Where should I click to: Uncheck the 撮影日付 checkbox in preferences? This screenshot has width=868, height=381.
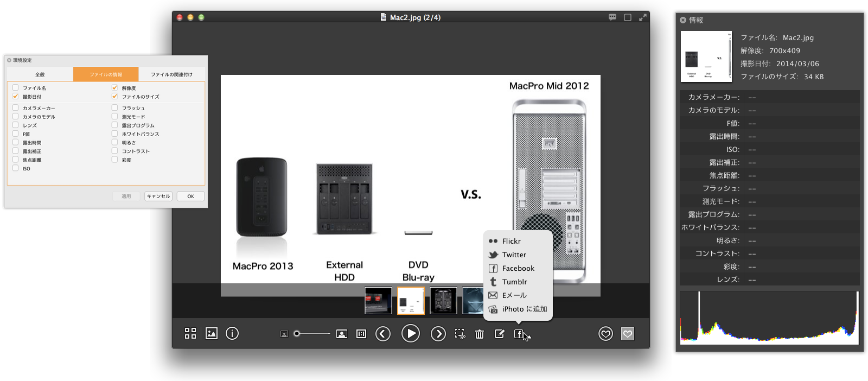tap(16, 96)
